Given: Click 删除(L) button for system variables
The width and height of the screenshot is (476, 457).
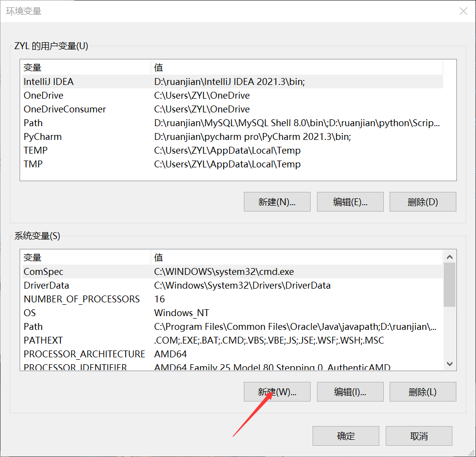Looking at the screenshot, I should [423, 392].
